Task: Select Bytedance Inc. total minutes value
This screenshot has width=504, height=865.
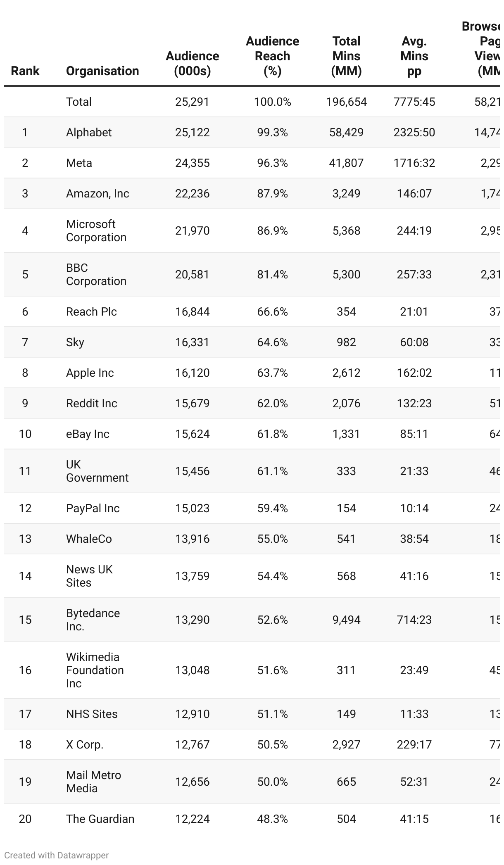Action: click(346, 620)
